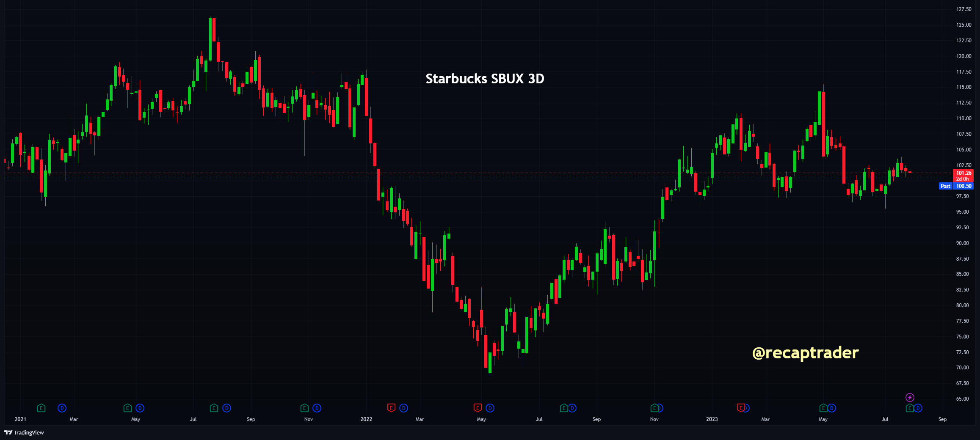Open the red earnings E marker before Mar 2023
This screenshot has width=980, height=440.
pyautogui.click(x=740, y=408)
